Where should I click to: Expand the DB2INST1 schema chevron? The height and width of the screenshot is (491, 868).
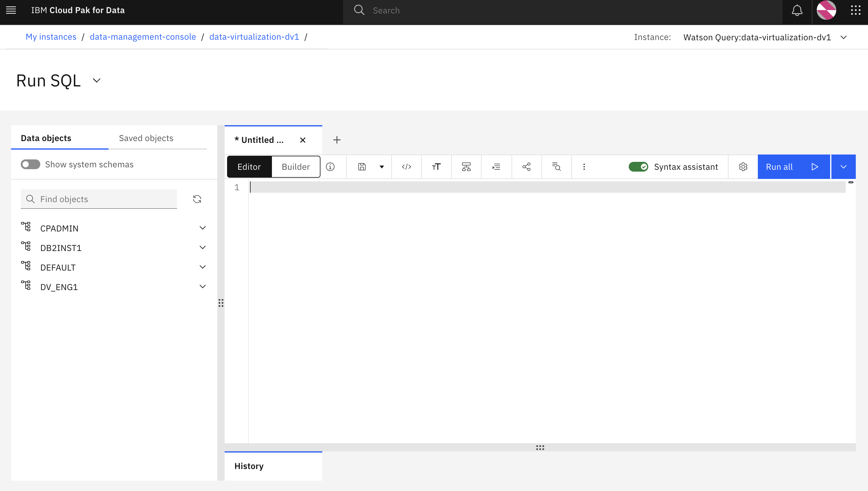coord(203,248)
